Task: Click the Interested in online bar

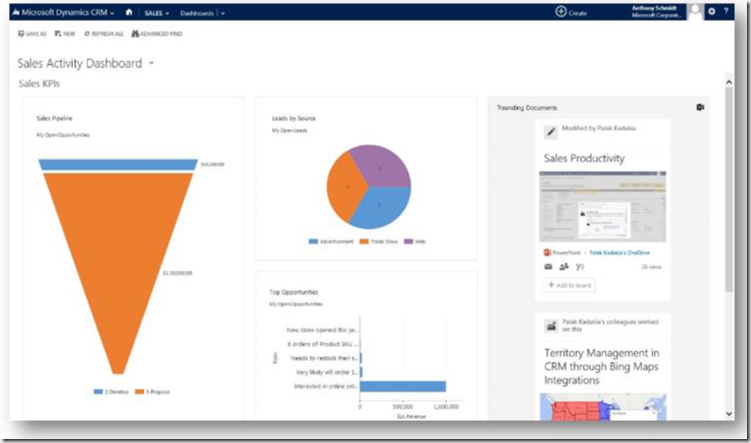Action: point(403,386)
